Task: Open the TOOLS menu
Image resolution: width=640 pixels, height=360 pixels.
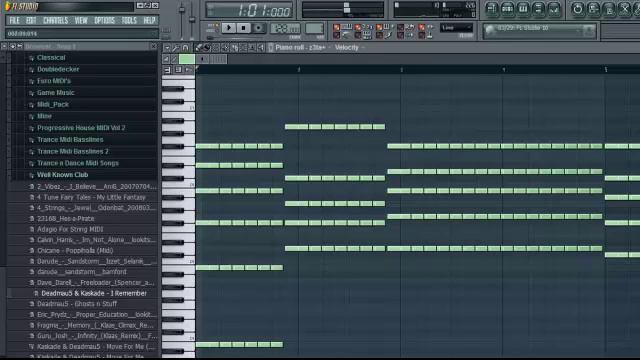Action: 129,20
